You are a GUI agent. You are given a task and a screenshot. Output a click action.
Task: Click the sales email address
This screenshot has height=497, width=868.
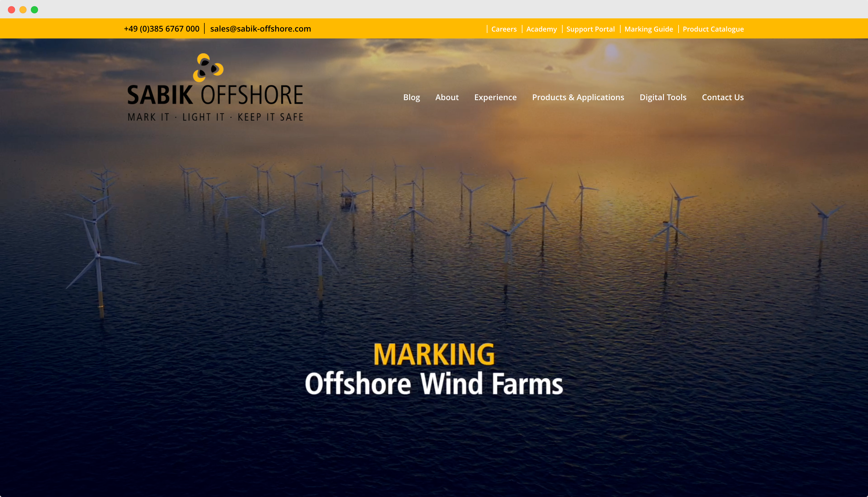(260, 29)
